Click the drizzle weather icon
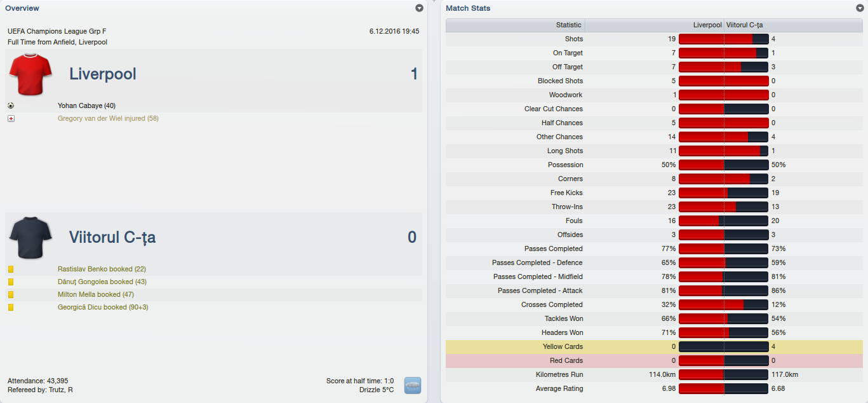 [x=413, y=385]
